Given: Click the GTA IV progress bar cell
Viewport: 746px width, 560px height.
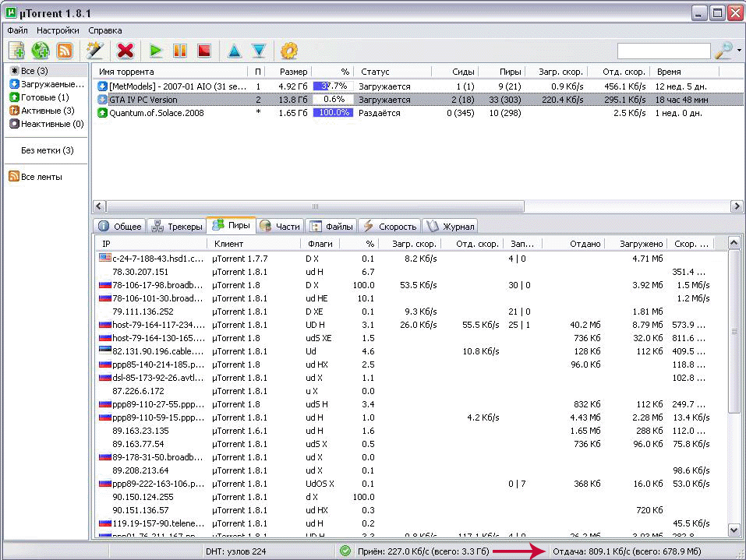Looking at the screenshot, I should pyautogui.click(x=333, y=100).
